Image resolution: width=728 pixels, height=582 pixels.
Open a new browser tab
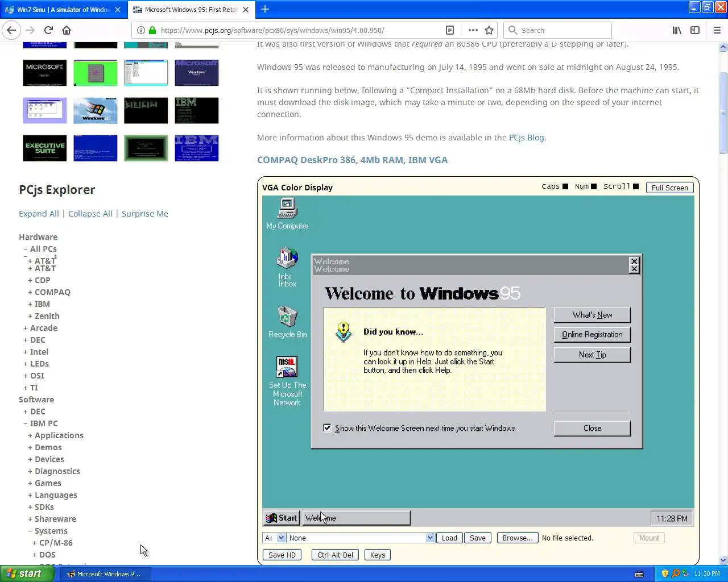tap(265, 9)
